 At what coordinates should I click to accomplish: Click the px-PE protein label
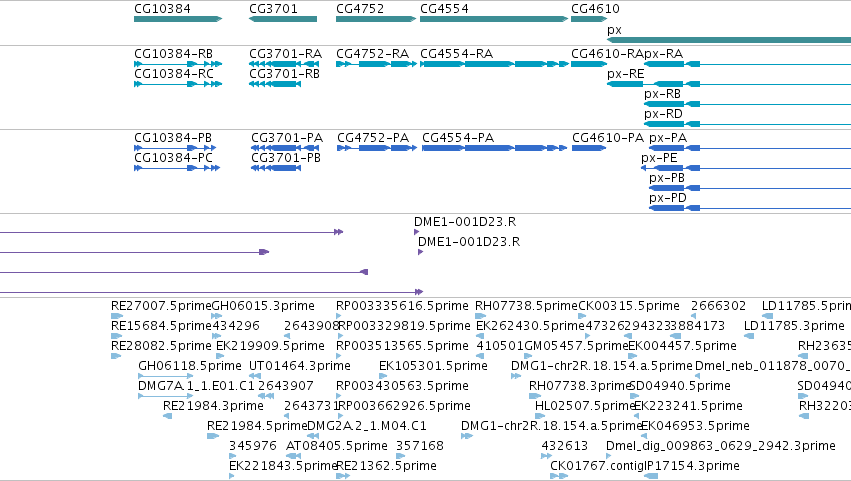tap(659, 158)
